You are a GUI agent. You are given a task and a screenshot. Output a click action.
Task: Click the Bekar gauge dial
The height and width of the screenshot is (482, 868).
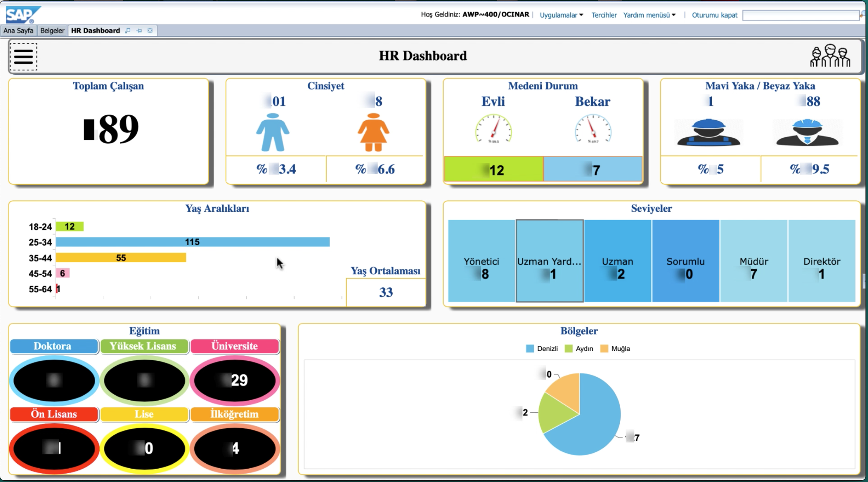pyautogui.click(x=593, y=129)
